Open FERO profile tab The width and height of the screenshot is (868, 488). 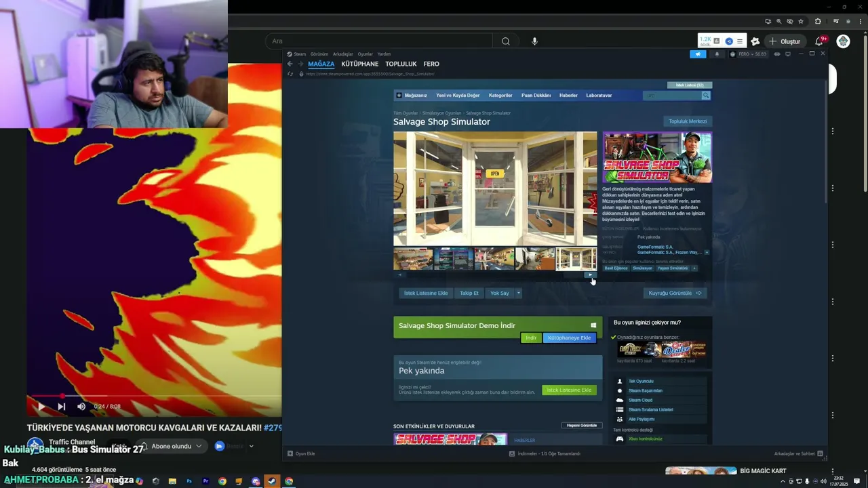431,64
